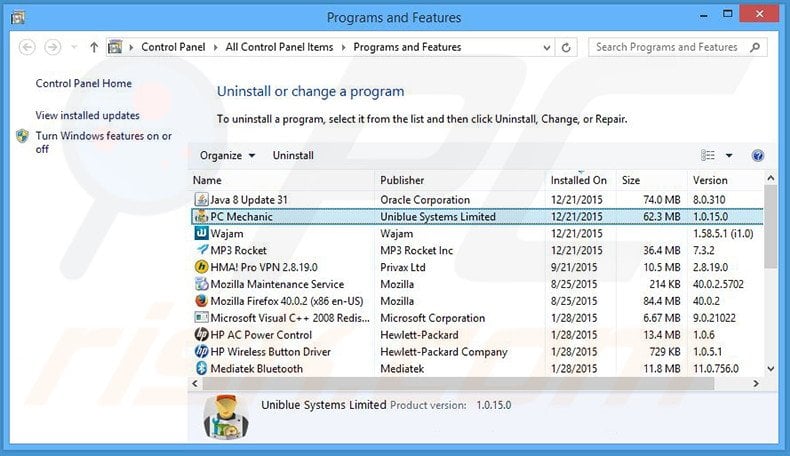790x456 pixels.
Task: Click the Hewlett-Packard Company publisher cell
Action: pos(443,352)
